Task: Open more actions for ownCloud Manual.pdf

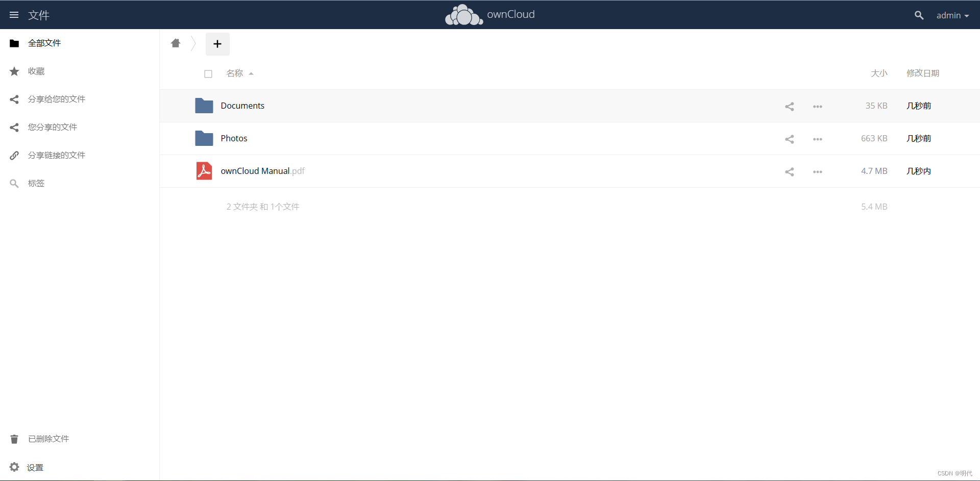Action: point(818,172)
